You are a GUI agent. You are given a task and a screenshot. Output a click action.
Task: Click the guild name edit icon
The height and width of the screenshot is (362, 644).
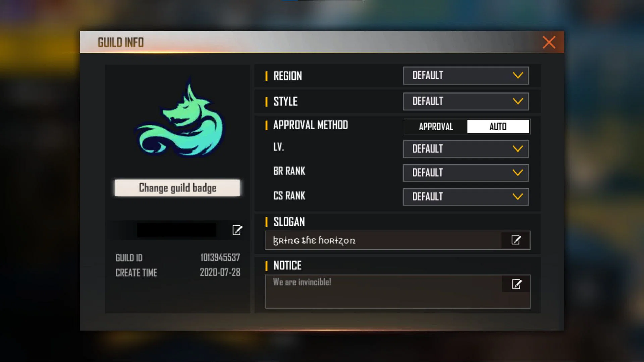pyautogui.click(x=237, y=229)
